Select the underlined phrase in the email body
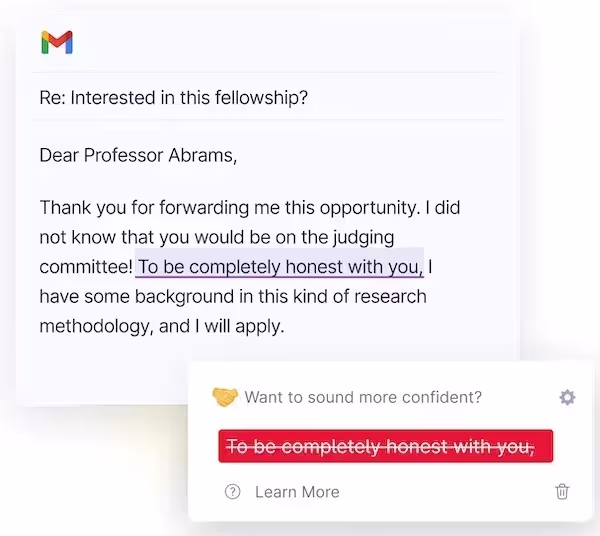Image resolution: width=600 pixels, height=536 pixels. [x=281, y=267]
